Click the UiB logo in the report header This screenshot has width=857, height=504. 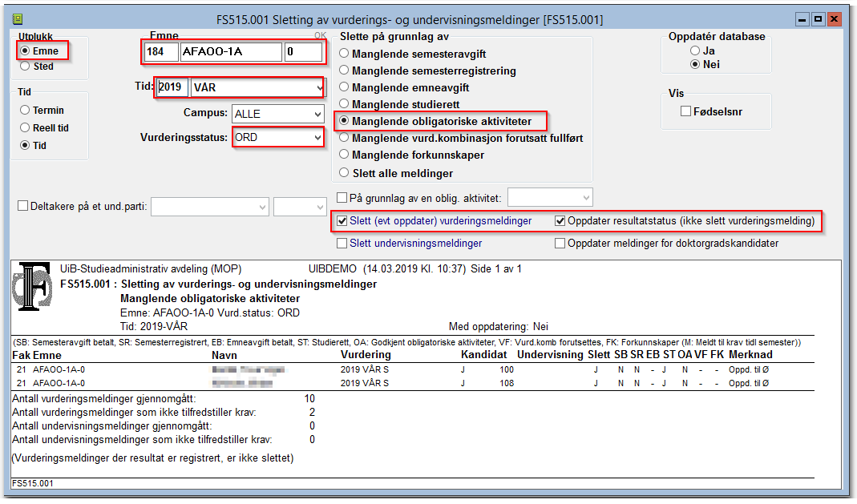pos(34,290)
